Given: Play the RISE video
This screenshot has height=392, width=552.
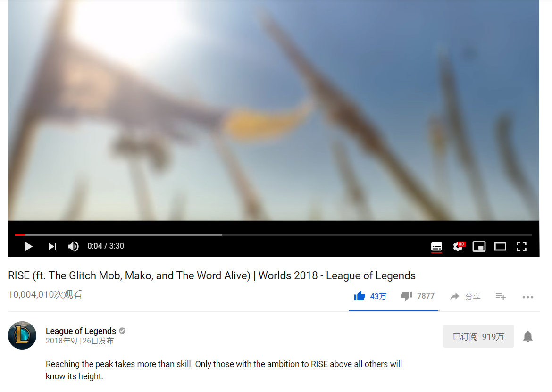Looking at the screenshot, I should coord(28,246).
